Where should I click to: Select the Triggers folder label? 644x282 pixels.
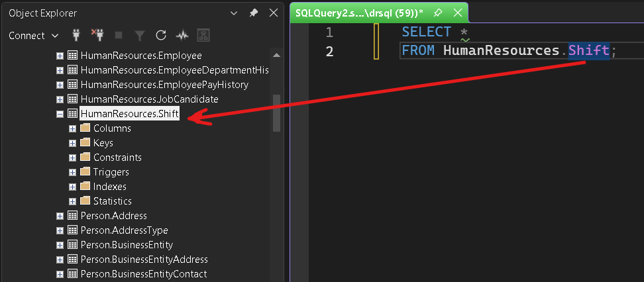point(111,172)
